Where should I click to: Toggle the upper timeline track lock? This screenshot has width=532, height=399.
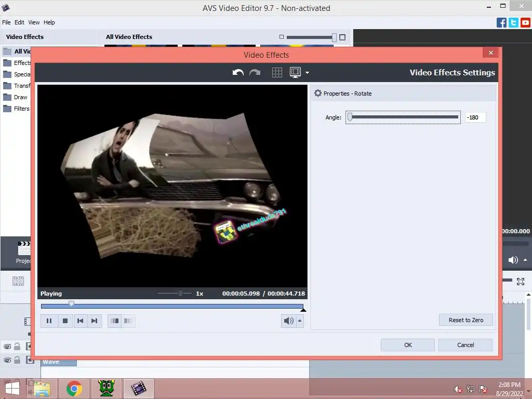coord(17,347)
